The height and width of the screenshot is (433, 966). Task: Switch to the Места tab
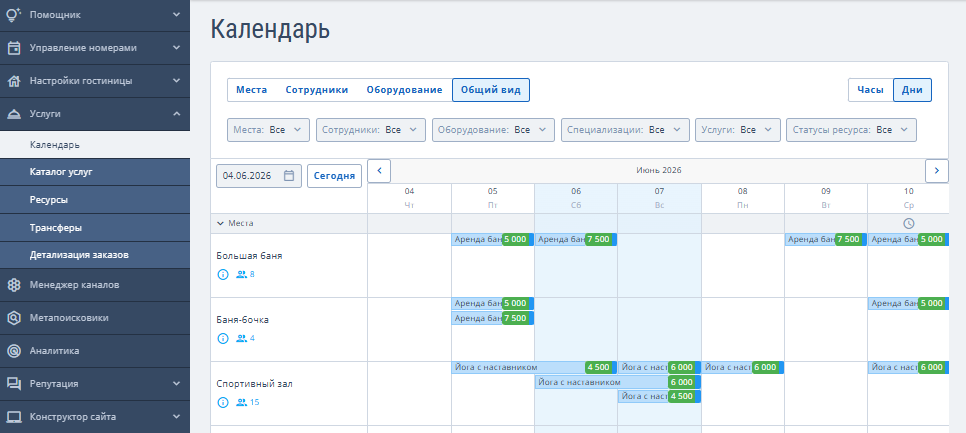coord(251,90)
